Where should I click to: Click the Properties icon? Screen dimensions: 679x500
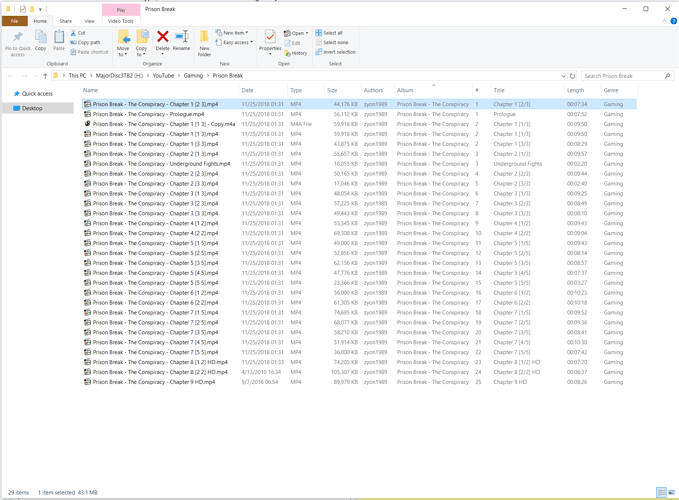click(x=270, y=37)
